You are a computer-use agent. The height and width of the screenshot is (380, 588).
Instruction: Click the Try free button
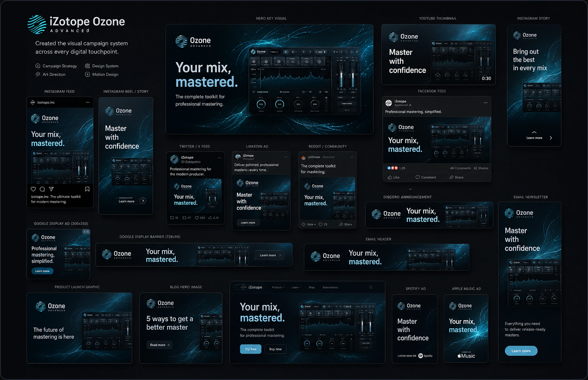(250, 349)
